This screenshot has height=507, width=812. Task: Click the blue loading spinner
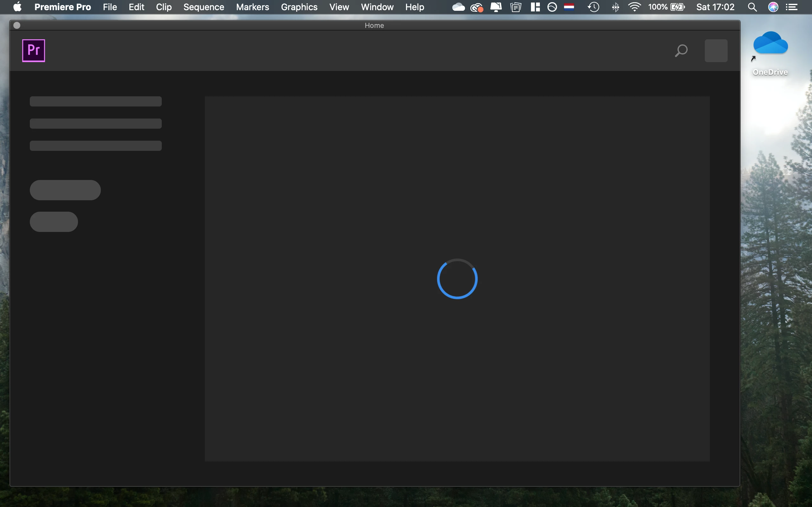(x=457, y=279)
